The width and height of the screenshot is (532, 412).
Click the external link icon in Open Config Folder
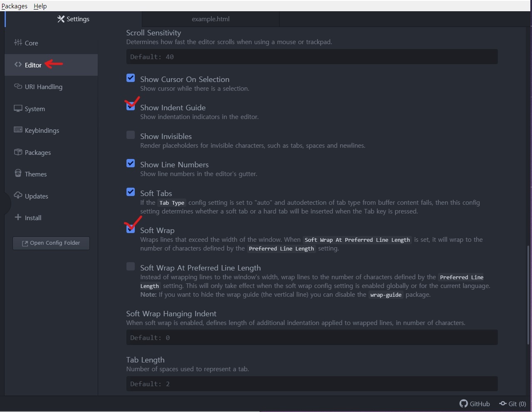pyautogui.click(x=25, y=243)
